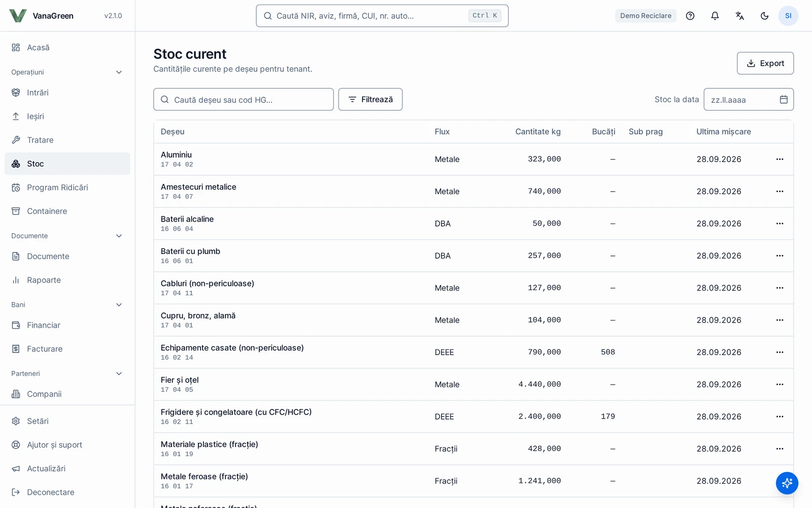Open row actions for Baterii cu plumb
Viewport: 812px width, 508px height.
pos(780,256)
